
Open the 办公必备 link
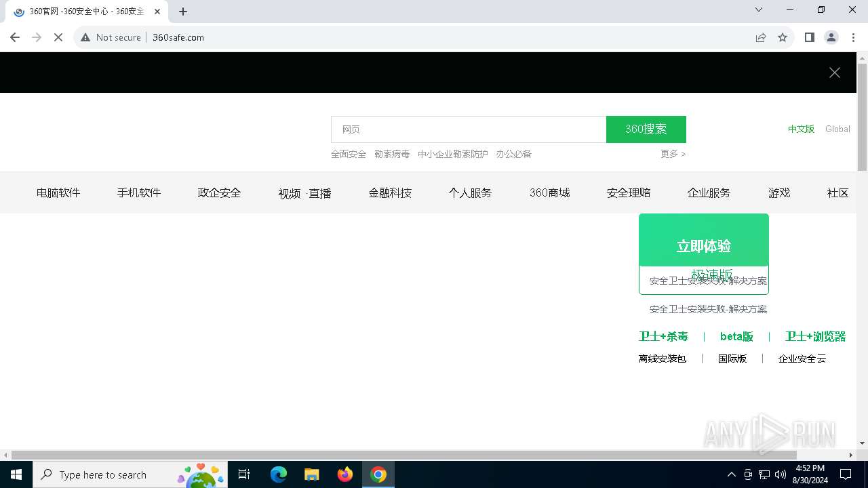[513, 154]
